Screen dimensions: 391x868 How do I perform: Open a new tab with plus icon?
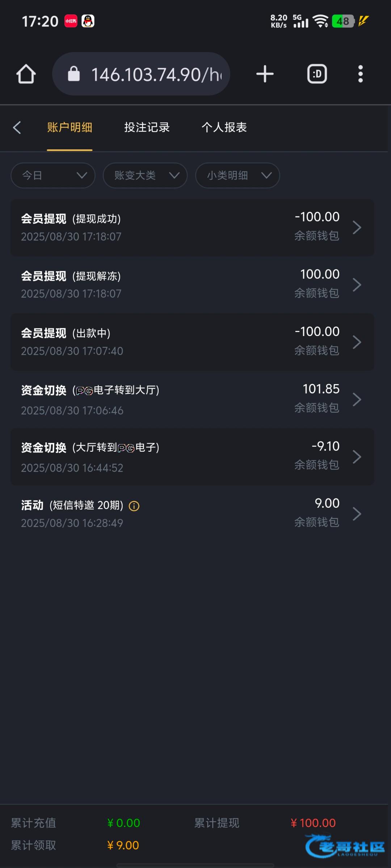[265, 74]
